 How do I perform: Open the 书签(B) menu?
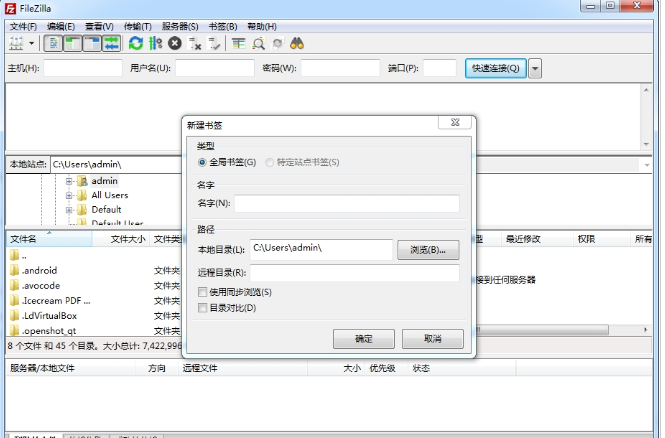(x=223, y=27)
